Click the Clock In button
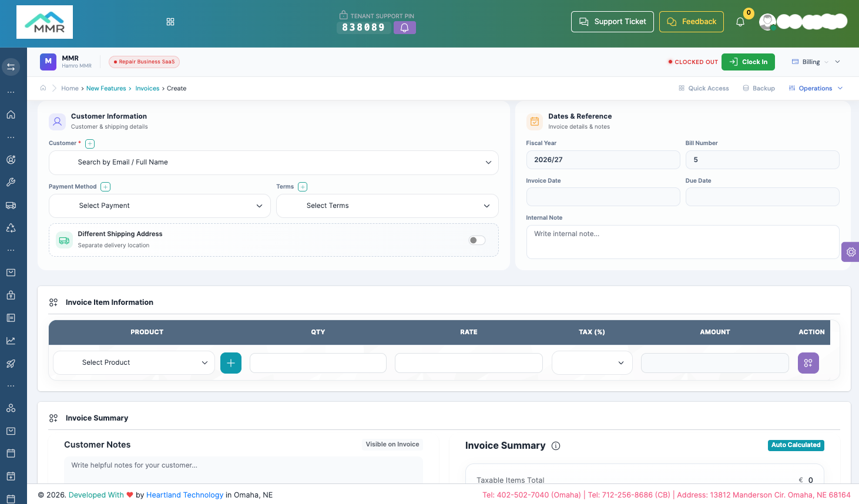The height and width of the screenshot is (504, 859). pyautogui.click(x=748, y=62)
